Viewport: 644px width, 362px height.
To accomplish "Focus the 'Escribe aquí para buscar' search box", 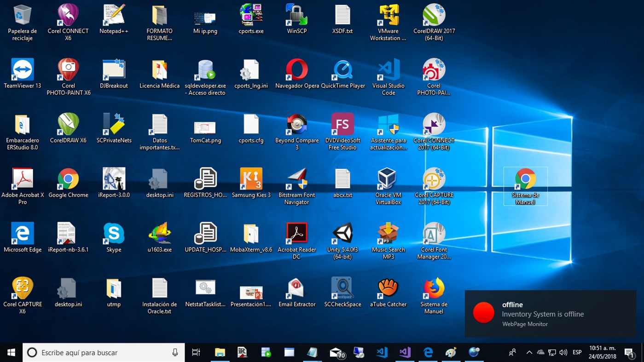I will coord(104,352).
